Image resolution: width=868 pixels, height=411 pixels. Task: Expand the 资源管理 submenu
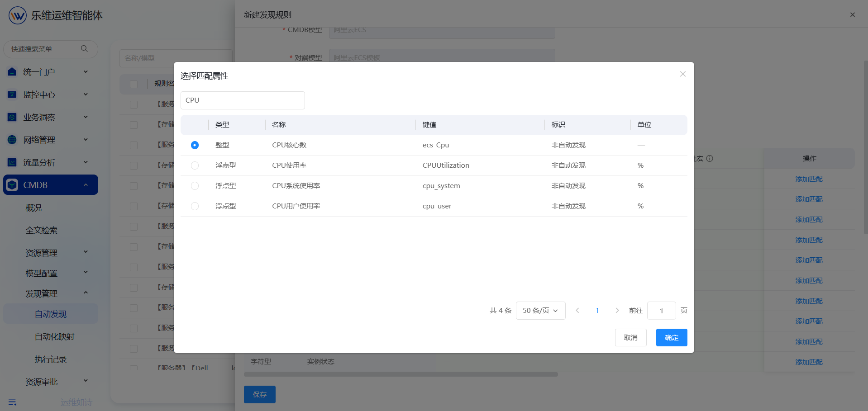[x=86, y=252]
